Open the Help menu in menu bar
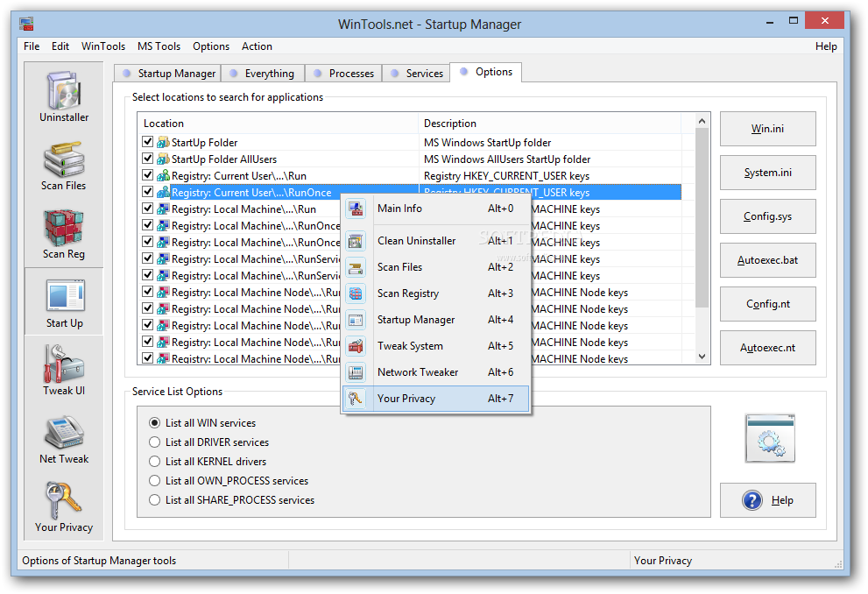The height and width of the screenshot is (594, 868). (826, 46)
